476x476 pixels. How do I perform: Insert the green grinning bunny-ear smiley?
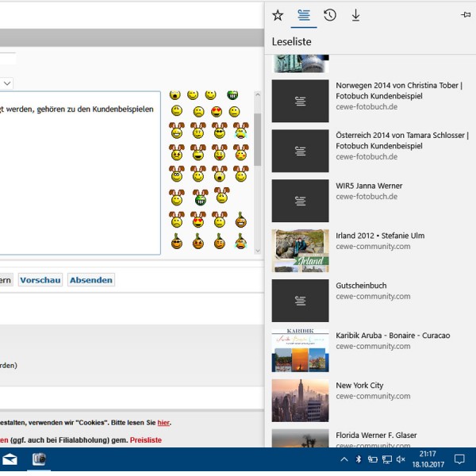201,198
